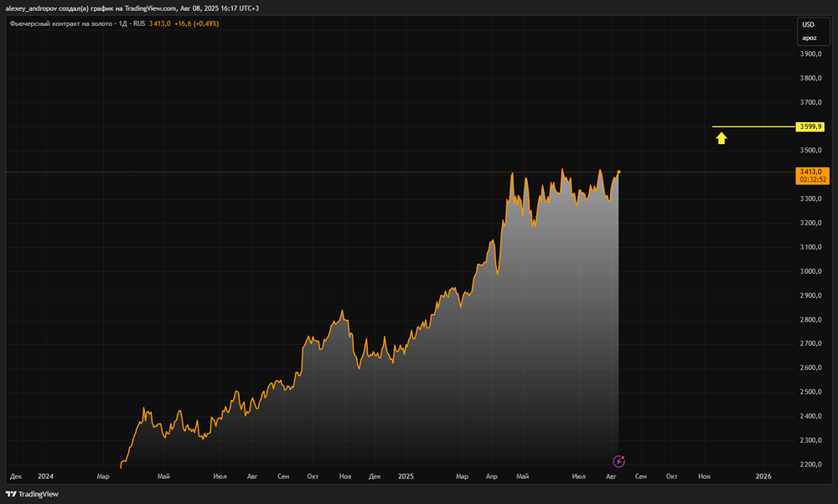Click the 2800,0 price axis label

point(810,320)
